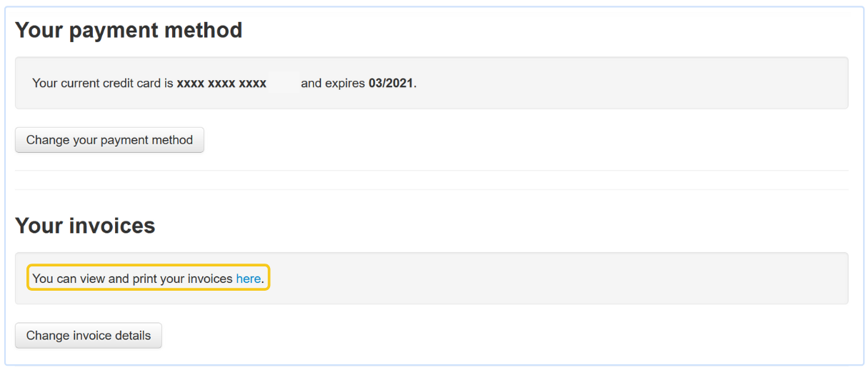
Task: Click the word 'details' on the invoice button
Action: (130, 336)
